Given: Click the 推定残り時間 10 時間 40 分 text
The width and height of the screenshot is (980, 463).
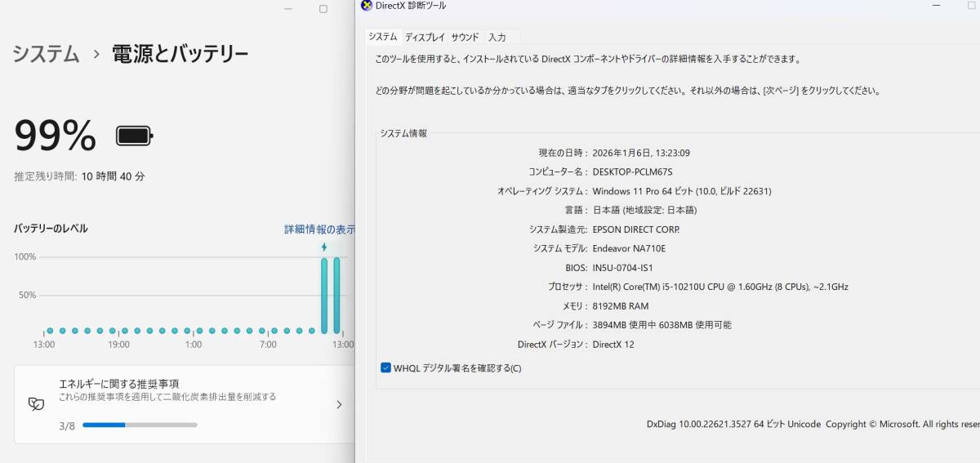Looking at the screenshot, I should [79, 176].
